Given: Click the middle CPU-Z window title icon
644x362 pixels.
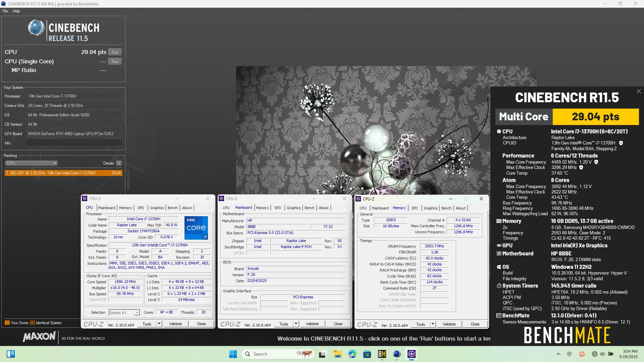Looking at the screenshot, I should pos(221,198).
